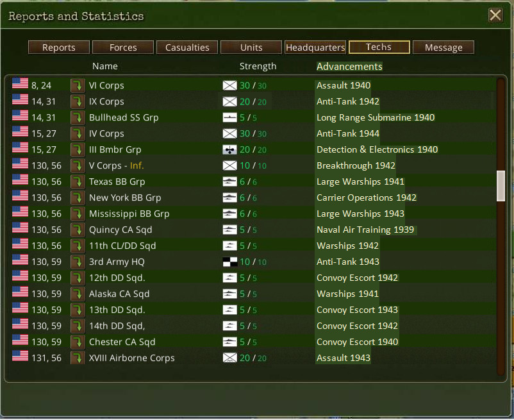
Task: Click the Warships 1941 advancement
Action: (x=348, y=294)
